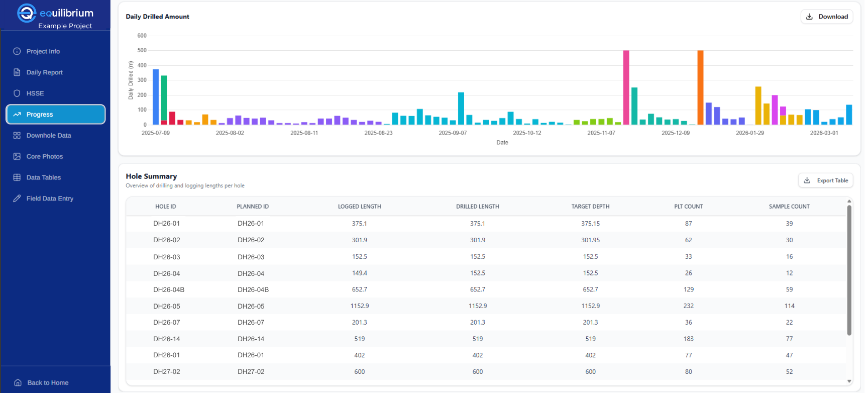Click the PLANNED ID column header
This screenshot has height=393, width=868.
(253, 207)
